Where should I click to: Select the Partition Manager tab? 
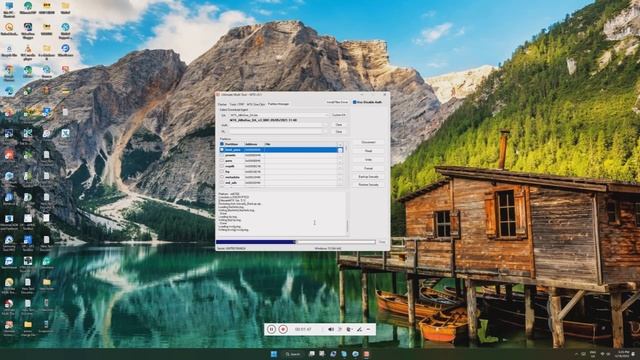(x=279, y=104)
